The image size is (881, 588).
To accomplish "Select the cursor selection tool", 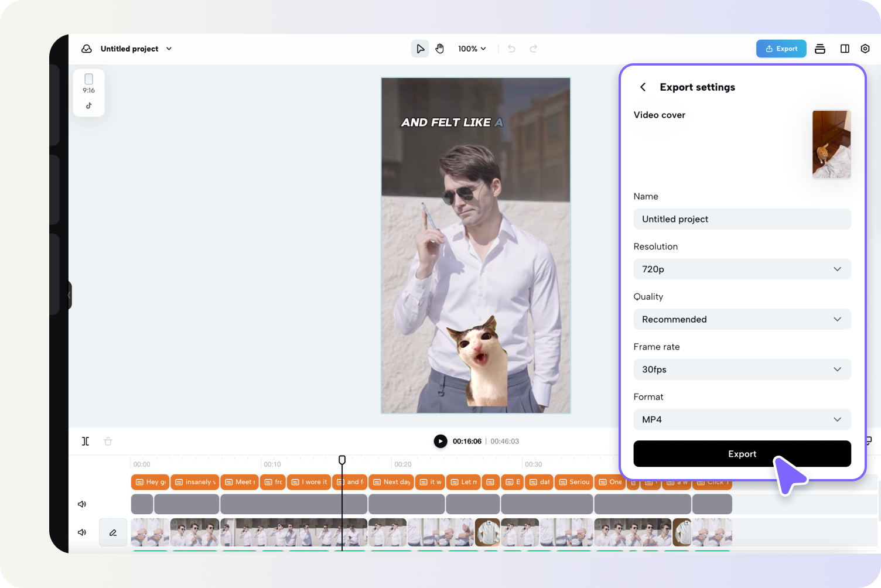I will [419, 49].
